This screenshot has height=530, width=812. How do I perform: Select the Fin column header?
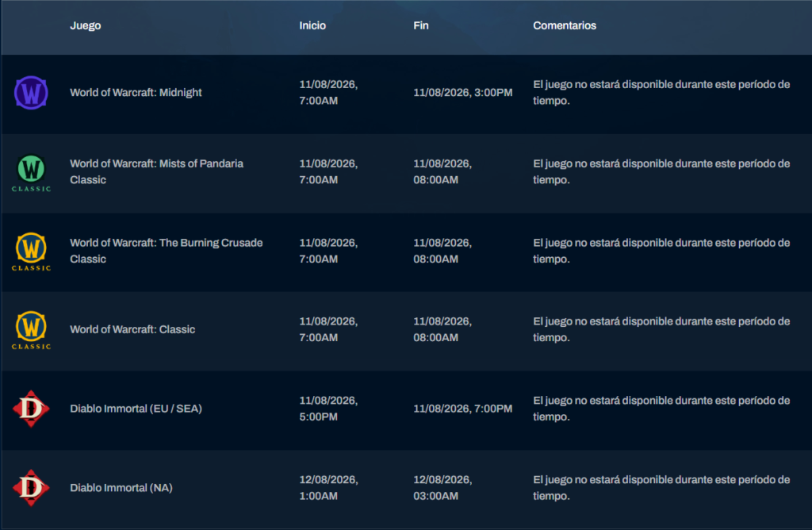[x=420, y=25]
